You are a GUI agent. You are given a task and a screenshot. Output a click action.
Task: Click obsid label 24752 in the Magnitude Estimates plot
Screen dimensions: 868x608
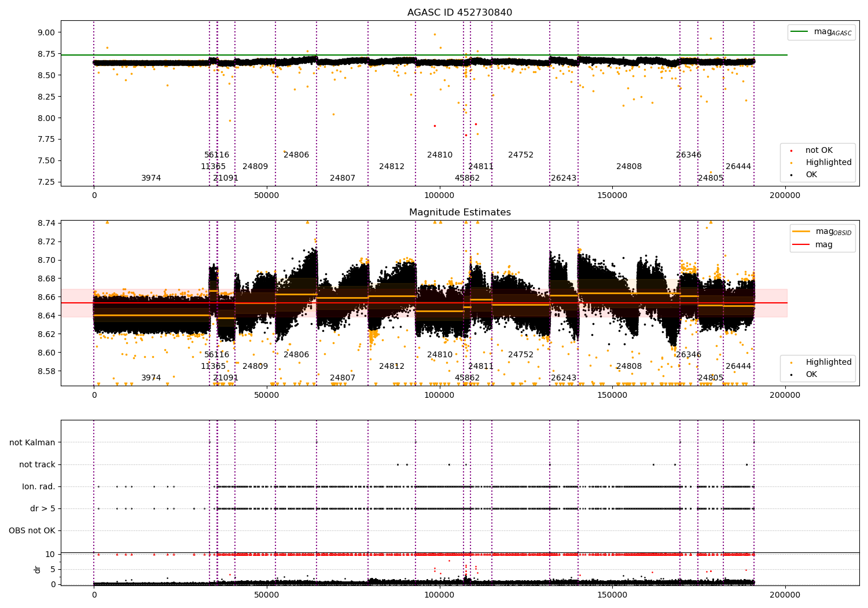(521, 355)
